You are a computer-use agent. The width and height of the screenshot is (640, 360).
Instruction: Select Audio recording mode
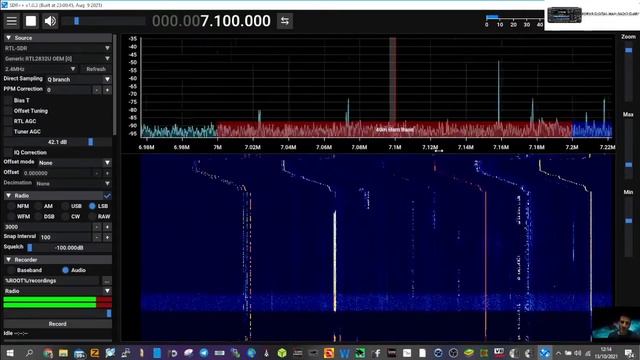coord(65,270)
